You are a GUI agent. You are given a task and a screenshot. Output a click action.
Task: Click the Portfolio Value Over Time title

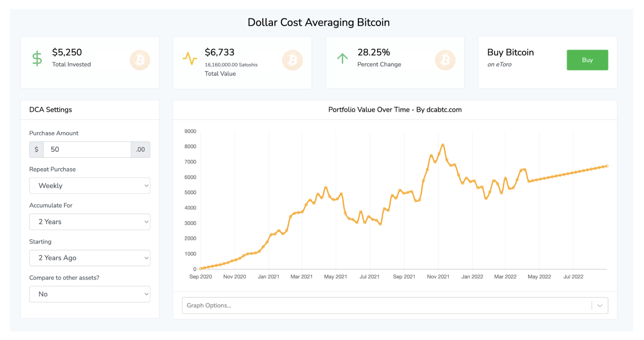pyautogui.click(x=395, y=110)
